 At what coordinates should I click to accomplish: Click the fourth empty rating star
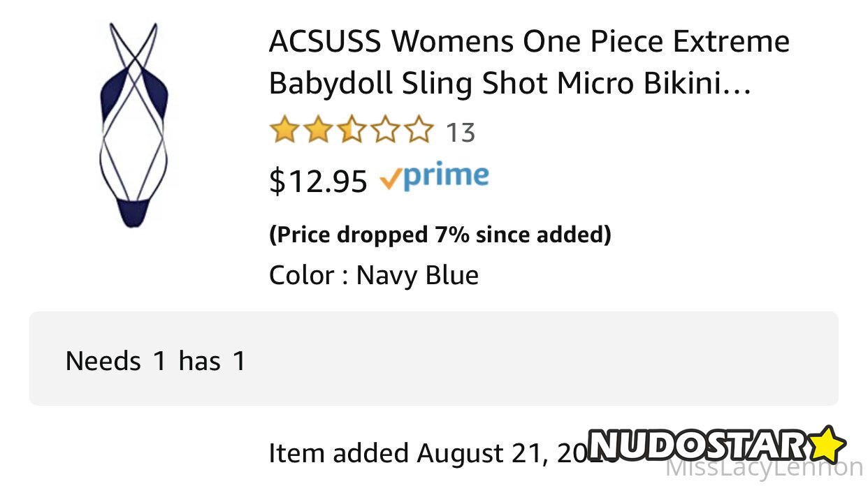point(385,131)
